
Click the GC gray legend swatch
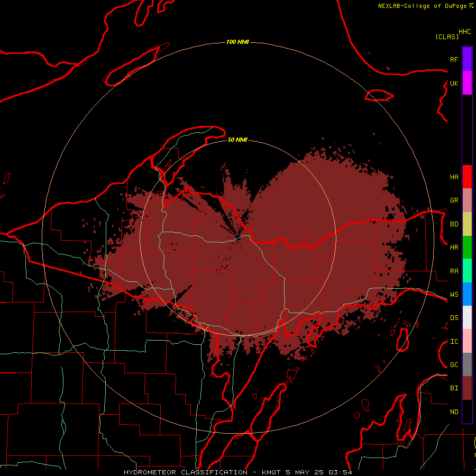(x=467, y=364)
